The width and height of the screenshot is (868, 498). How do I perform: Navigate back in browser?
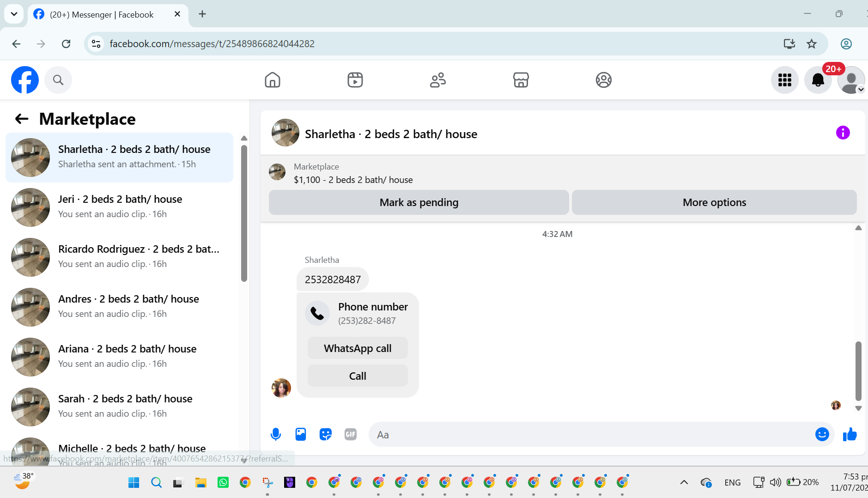click(16, 44)
